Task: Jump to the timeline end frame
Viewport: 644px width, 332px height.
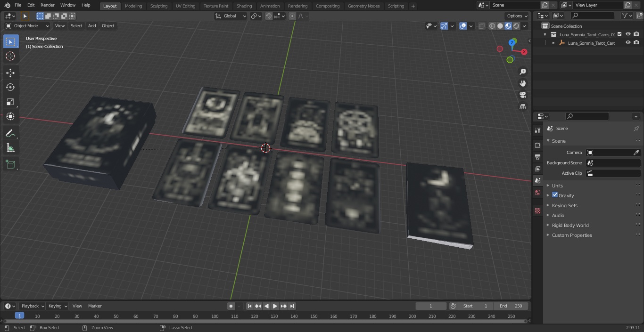Action: pos(292,306)
